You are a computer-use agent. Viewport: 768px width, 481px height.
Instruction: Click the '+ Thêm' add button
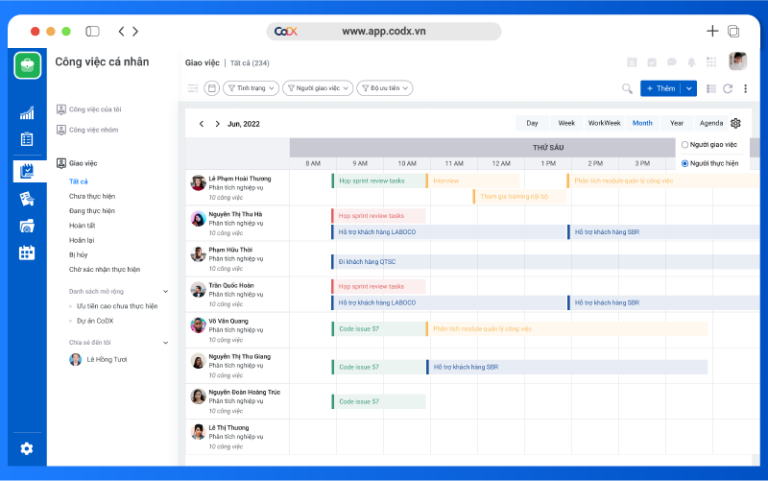tap(661, 88)
